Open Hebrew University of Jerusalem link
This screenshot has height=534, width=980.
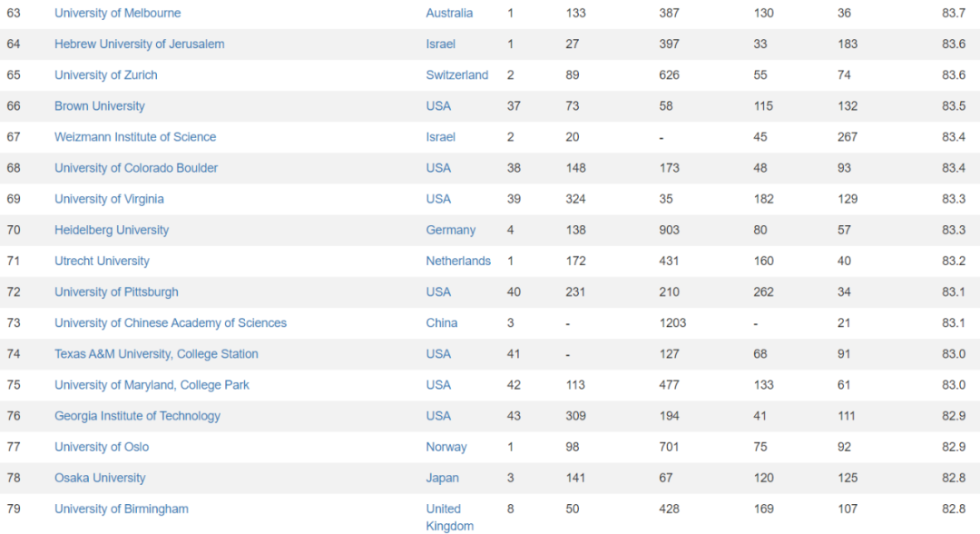click(x=140, y=44)
